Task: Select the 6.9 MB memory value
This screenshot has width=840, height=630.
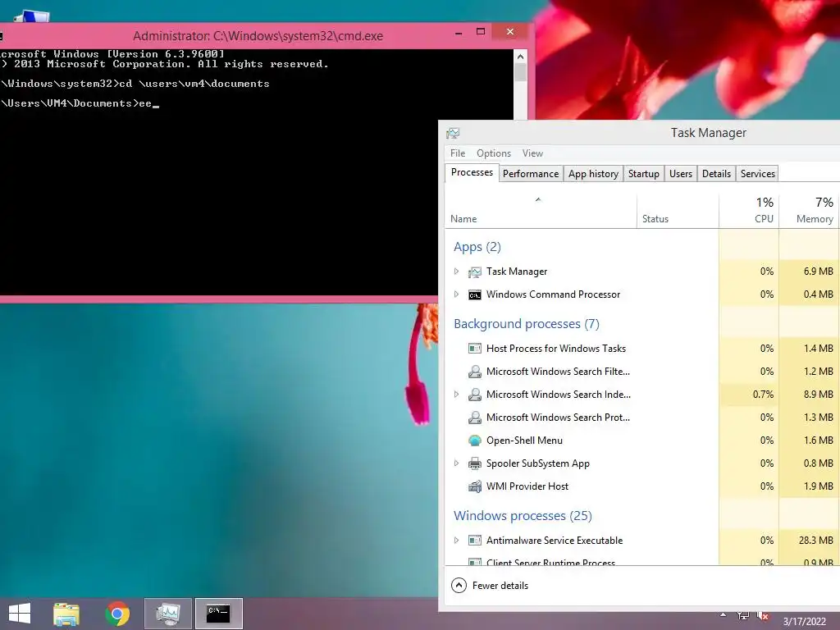Action: [818, 272]
